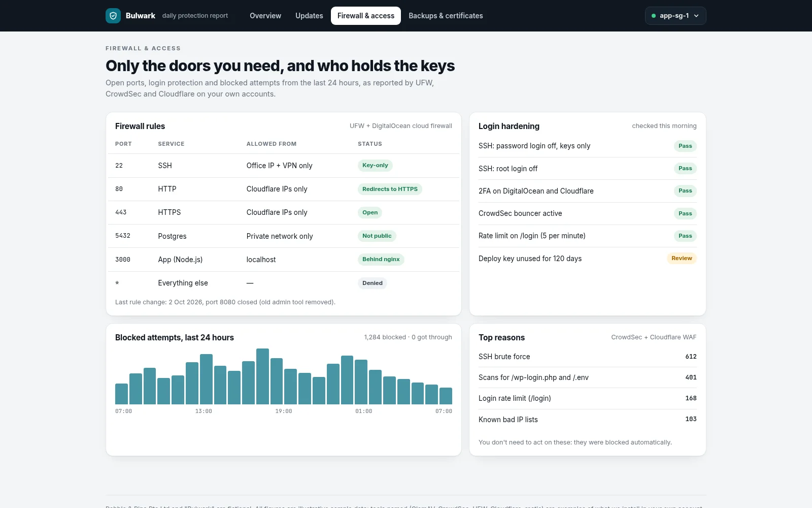Screen dimensions: 812x508
Task: Click the Redirects to HTTPS badge
Action: point(390,189)
